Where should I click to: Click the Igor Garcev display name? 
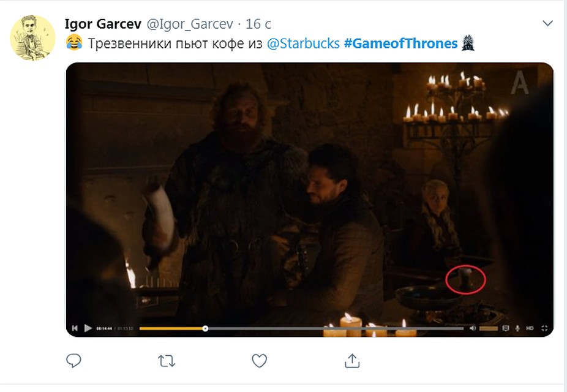point(103,24)
